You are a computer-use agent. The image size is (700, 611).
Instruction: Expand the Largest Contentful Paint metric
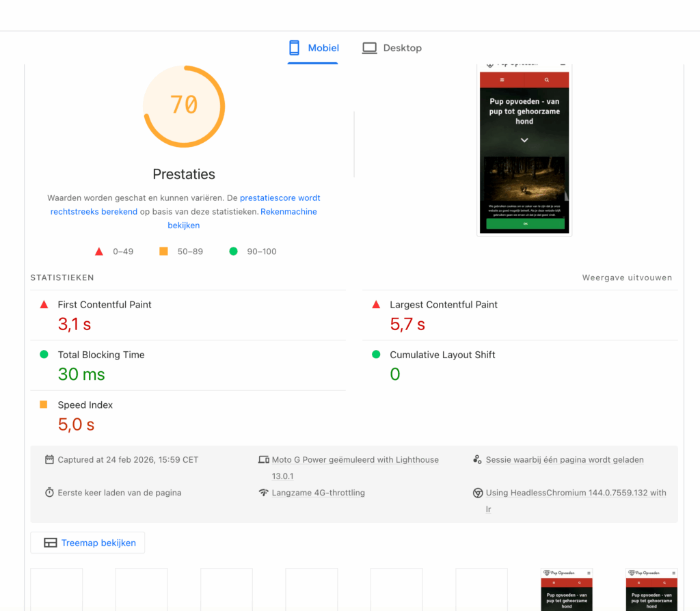click(x=444, y=305)
